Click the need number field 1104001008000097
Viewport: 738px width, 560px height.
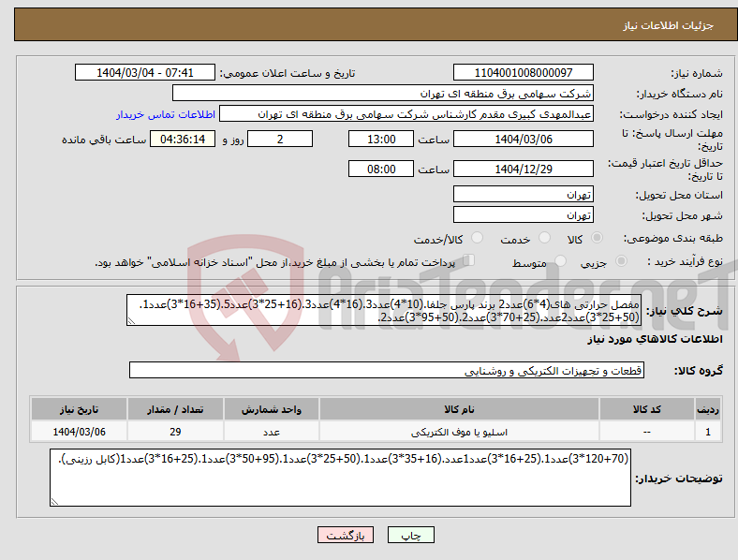pyautogui.click(x=524, y=73)
